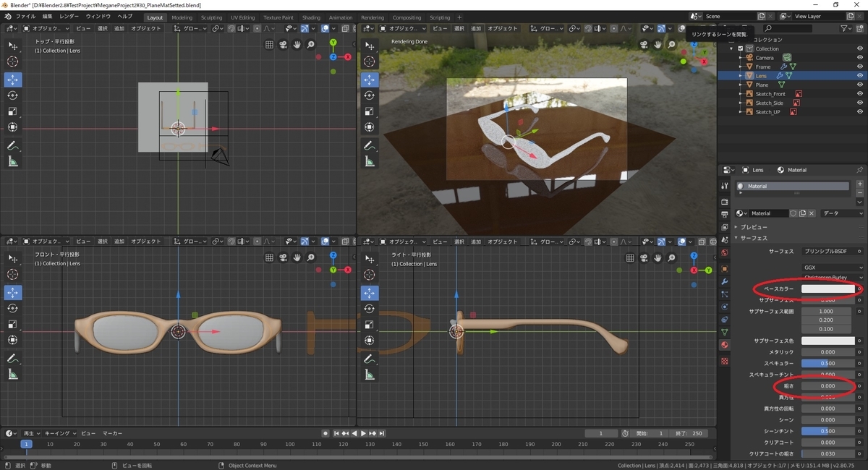Play the animation forward
The height and width of the screenshot is (470, 868).
click(x=364, y=433)
